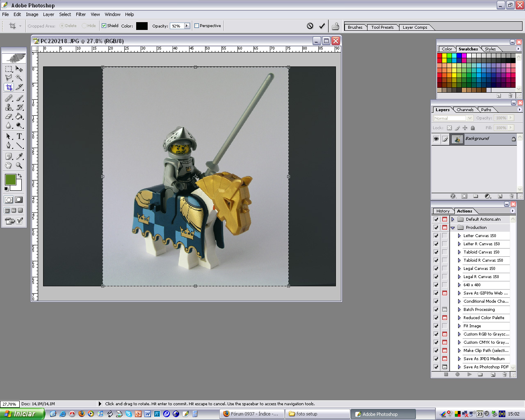Select the Pen tool
The image size is (525, 420).
(9, 145)
